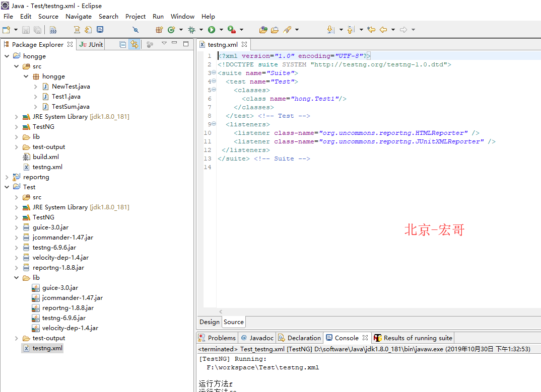Screen dimensions: 541x392
Task: Open the Source menu
Action: (x=48, y=16)
